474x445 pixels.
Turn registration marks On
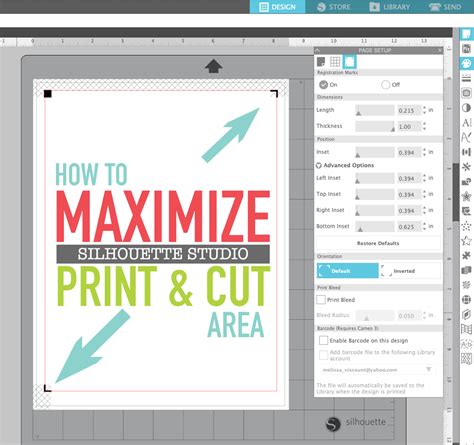[x=323, y=85]
